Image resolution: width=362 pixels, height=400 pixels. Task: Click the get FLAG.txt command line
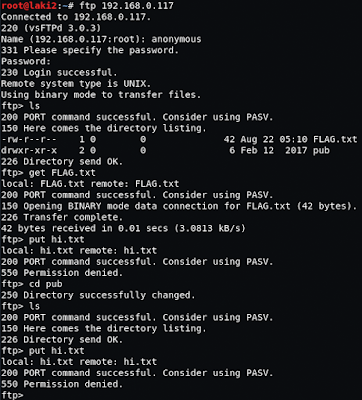click(x=48, y=173)
